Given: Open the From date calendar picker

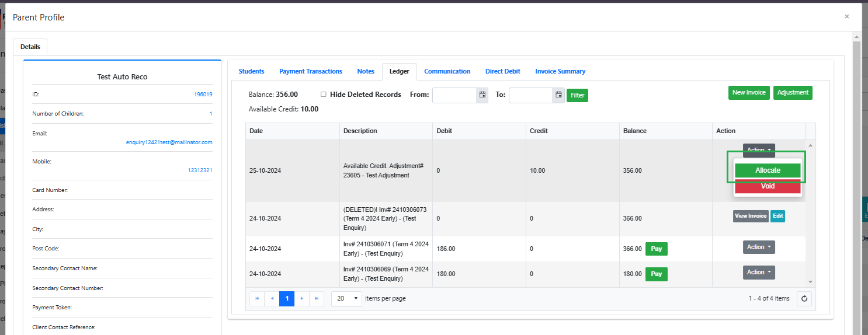Looking at the screenshot, I should (482, 95).
